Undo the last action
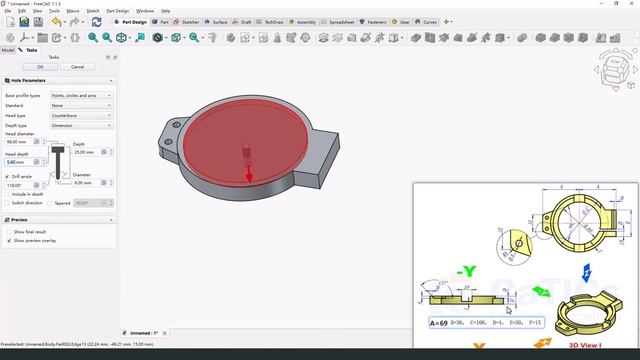Image resolution: width=640 pixels, height=360 pixels. coord(57,22)
